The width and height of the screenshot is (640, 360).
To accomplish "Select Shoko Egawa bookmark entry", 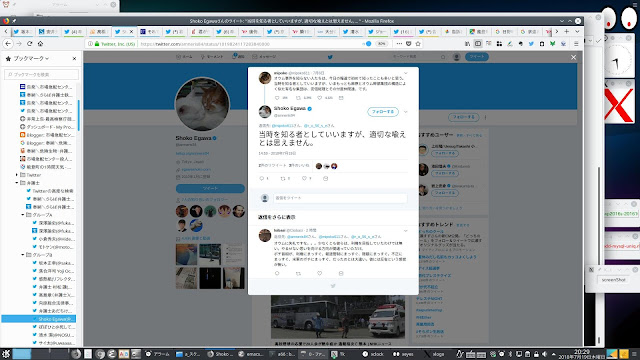I will (39, 319).
